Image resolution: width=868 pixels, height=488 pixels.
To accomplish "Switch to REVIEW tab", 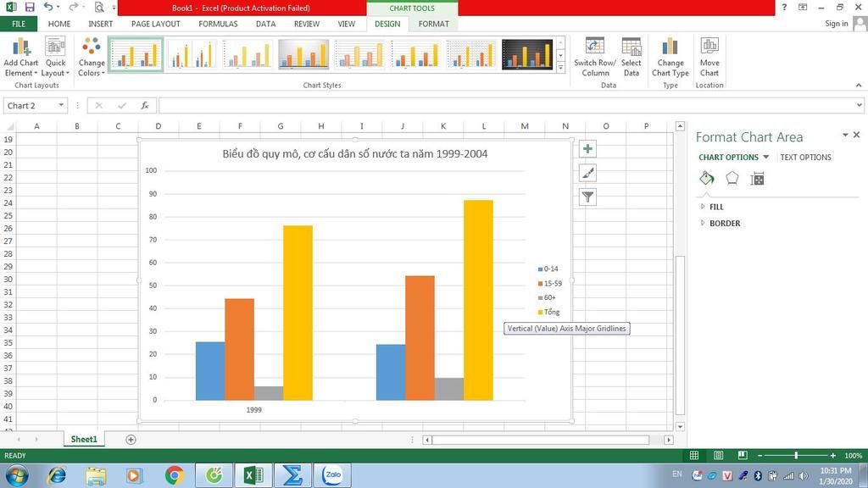I will point(307,24).
